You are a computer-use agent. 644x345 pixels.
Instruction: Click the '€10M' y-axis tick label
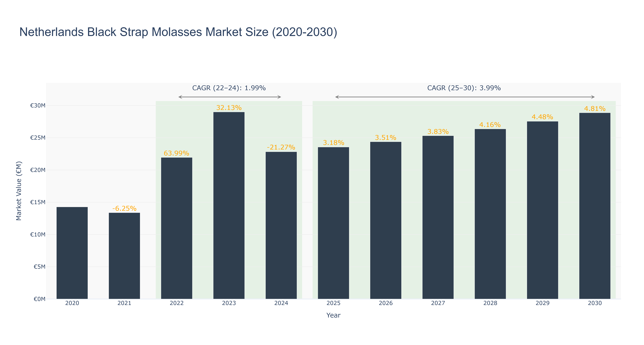(38, 234)
